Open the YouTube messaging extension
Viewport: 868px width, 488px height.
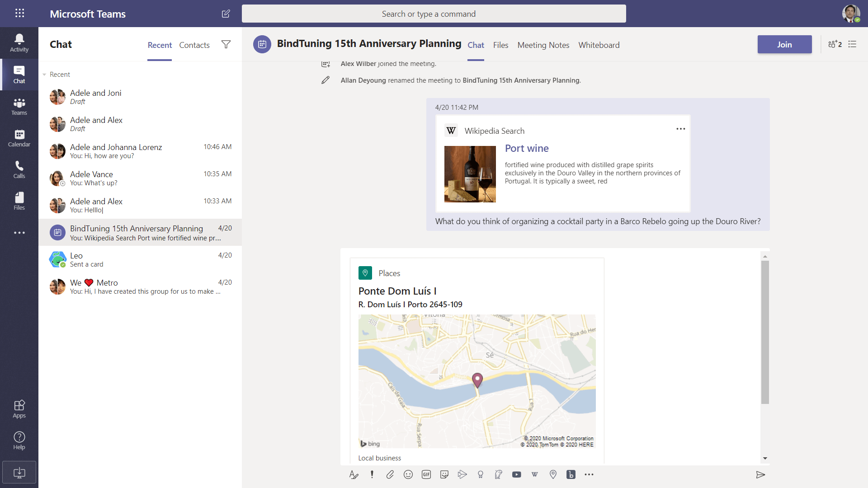pos(517,474)
